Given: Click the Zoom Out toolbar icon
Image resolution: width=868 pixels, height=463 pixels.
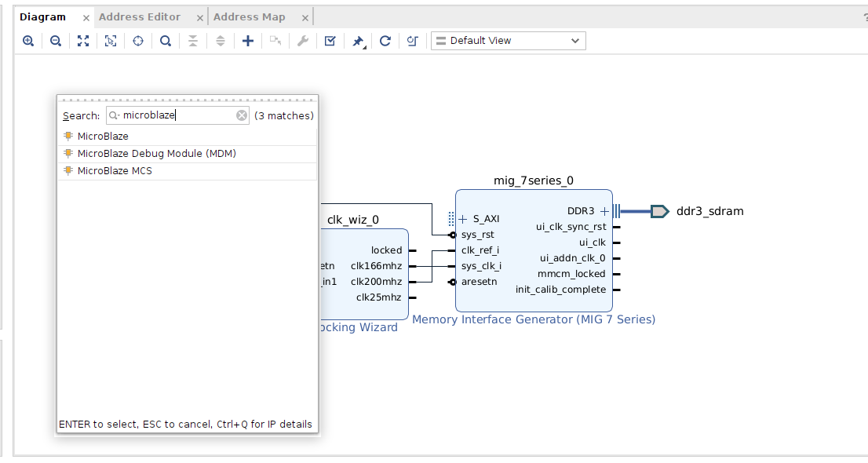Looking at the screenshot, I should (56, 41).
